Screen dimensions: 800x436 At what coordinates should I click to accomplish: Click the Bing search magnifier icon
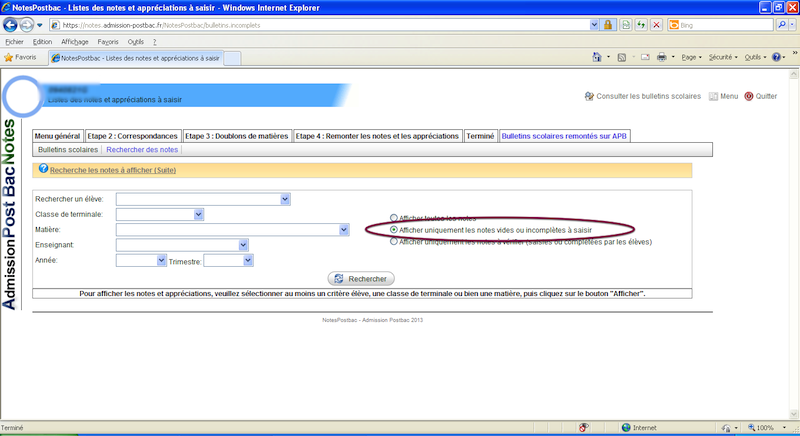(781, 24)
